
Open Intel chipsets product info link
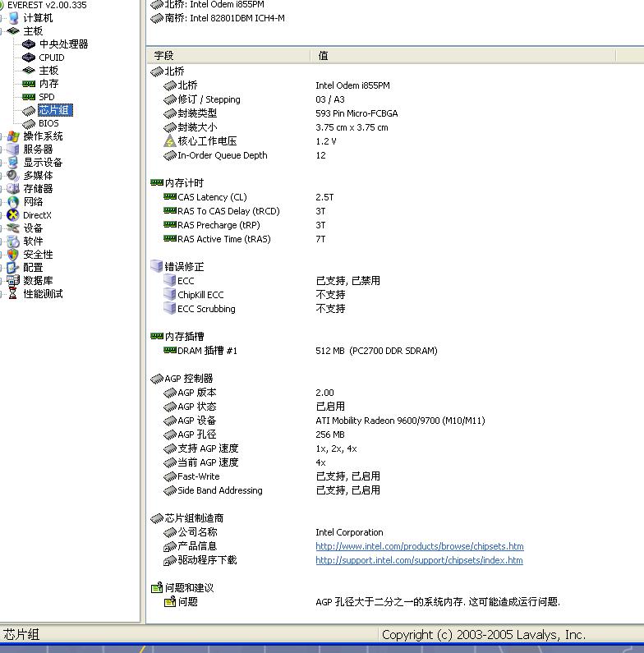click(420, 546)
